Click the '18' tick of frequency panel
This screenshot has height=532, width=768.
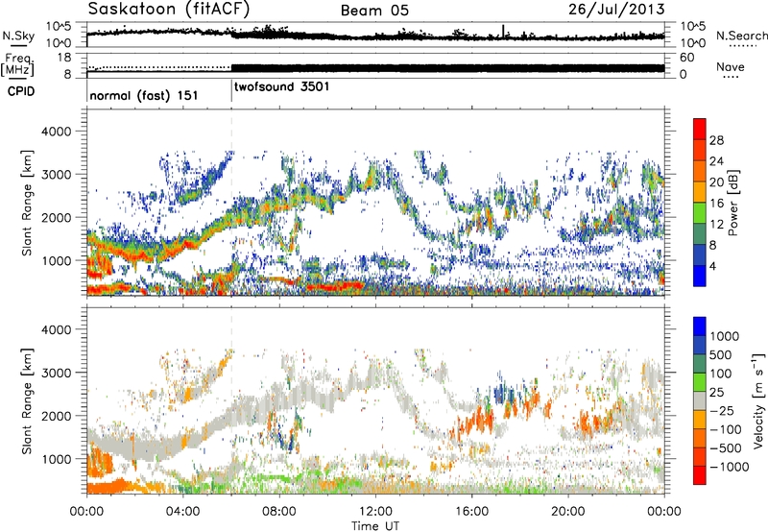tap(64, 58)
